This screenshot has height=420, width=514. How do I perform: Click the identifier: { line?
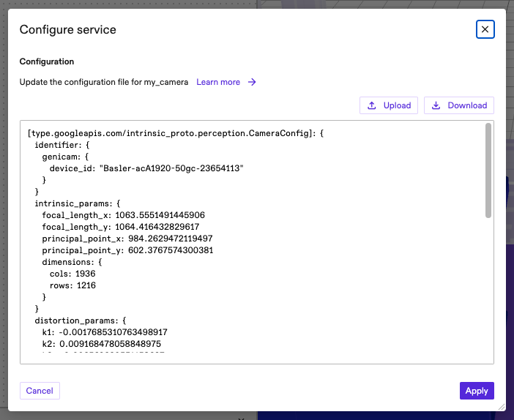click(62, 145)
